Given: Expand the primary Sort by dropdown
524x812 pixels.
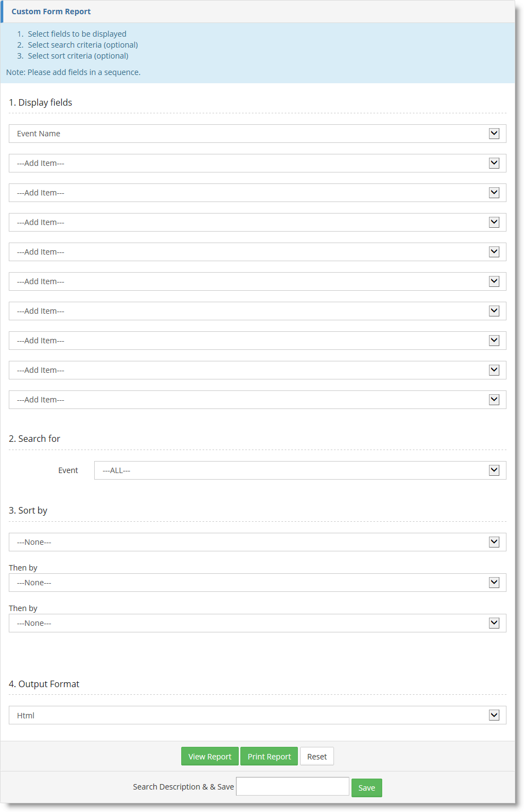Looking at the screenshot, I should point(257,542).
